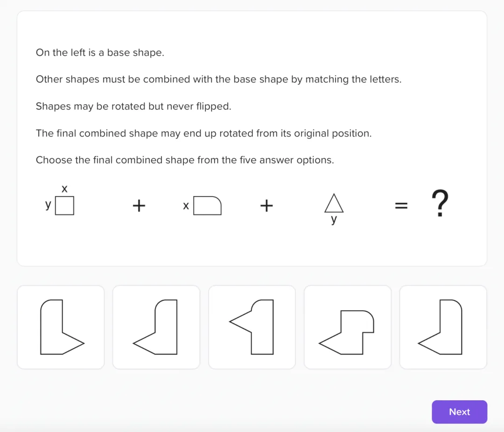The height and width of the screenshot is (432, 504).
Task: Select the answer with right-pointing triangle
Action: [x=61, y=327]
